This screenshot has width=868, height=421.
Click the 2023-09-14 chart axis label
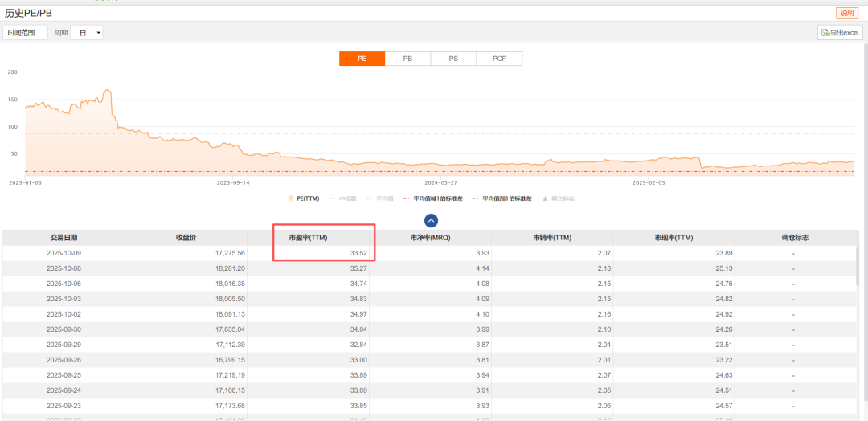click(x=232, y=182)
